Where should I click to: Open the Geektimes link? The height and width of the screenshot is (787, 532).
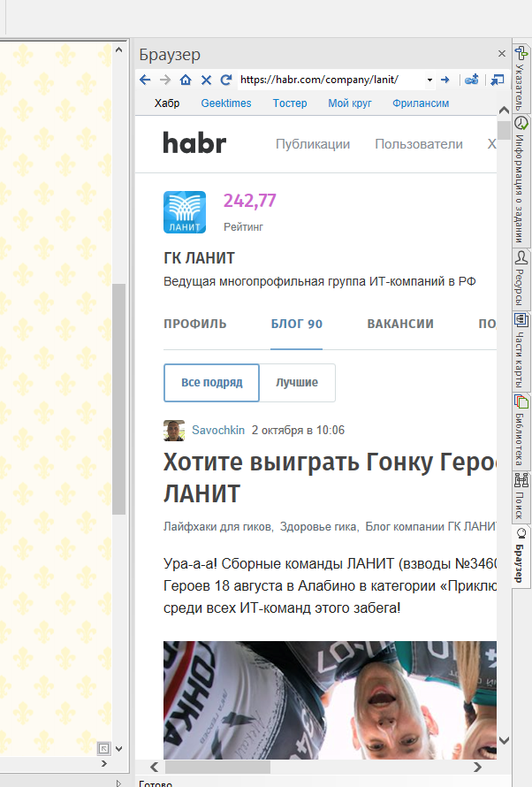coord(226,103)
